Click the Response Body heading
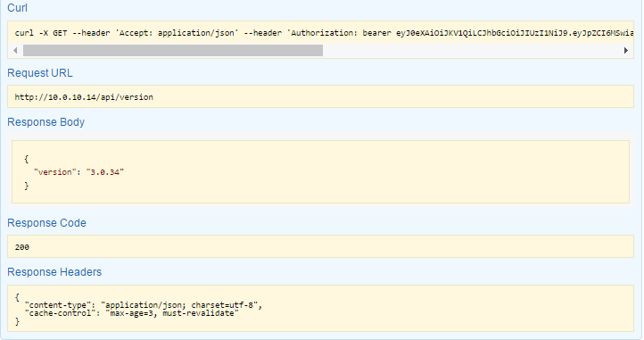 [x=46, y=122]
